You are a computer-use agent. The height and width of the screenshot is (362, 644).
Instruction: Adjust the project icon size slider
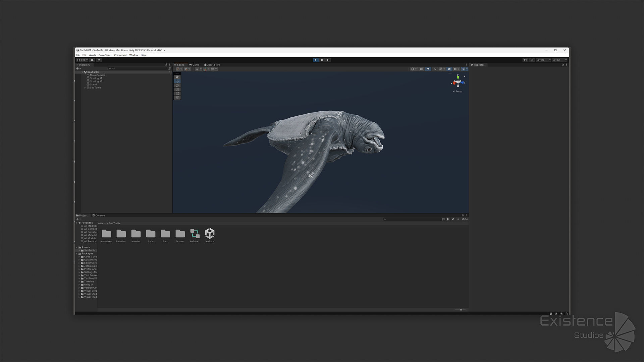coord(461,310)
